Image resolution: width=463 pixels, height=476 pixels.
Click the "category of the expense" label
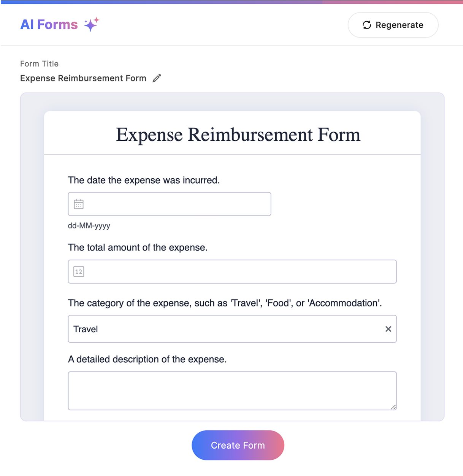[225, 303]
